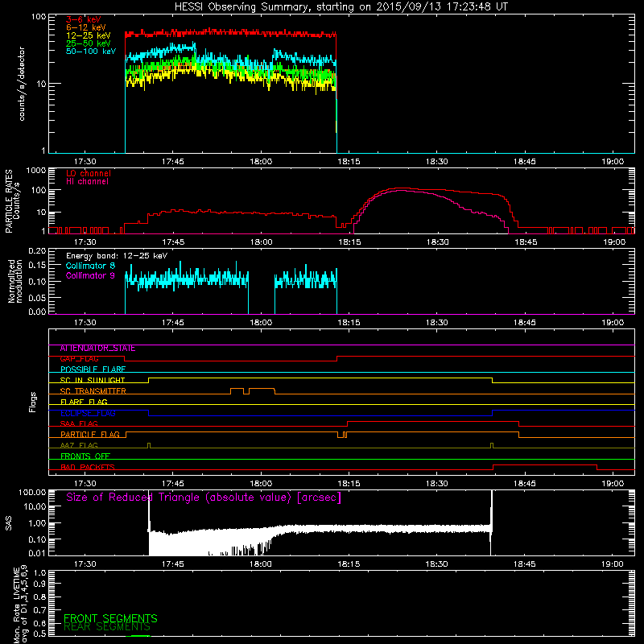Click the "Normalized modulation" axis label
Screen dimensions: 644x644
pos(14,281)
